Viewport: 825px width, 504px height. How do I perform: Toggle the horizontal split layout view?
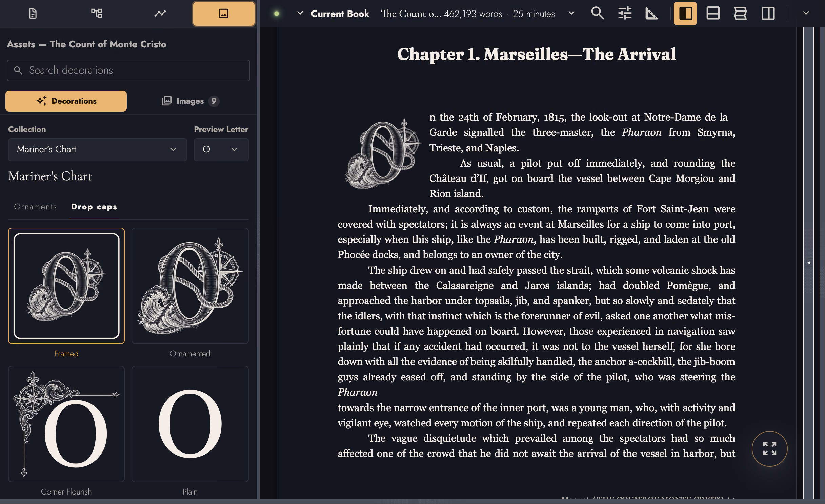click(x=713, y=14)
